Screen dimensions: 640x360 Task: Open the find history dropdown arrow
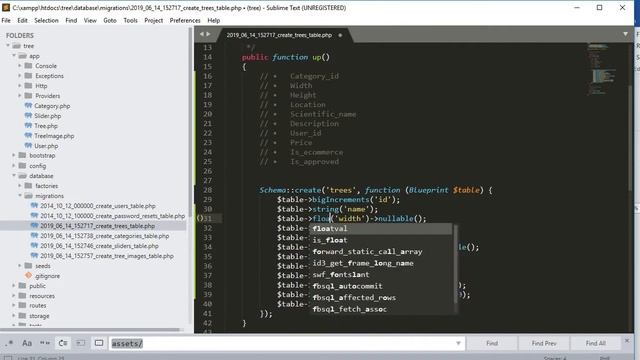(x=458, y=344)
